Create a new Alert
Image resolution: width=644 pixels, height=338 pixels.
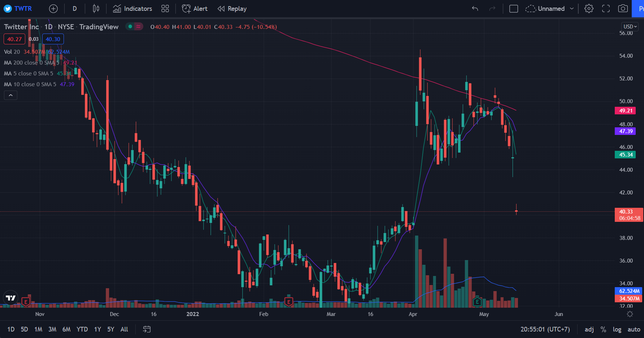[195, 9]
